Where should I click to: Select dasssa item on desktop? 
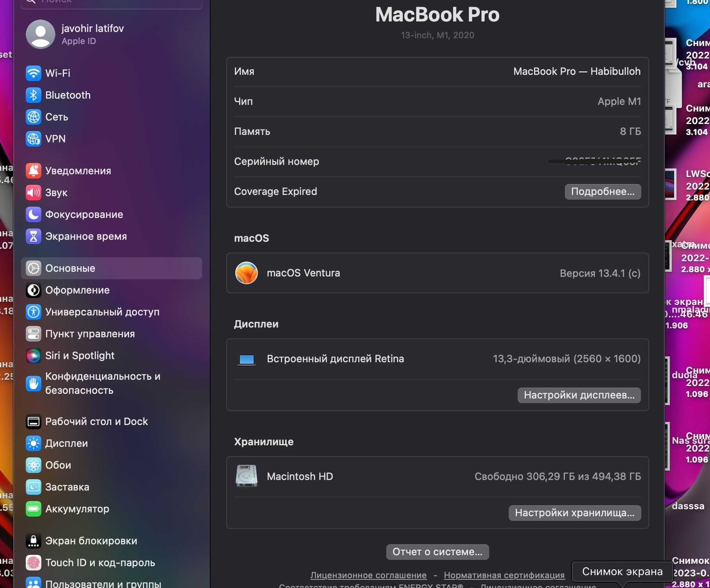(x=688, y=506)
